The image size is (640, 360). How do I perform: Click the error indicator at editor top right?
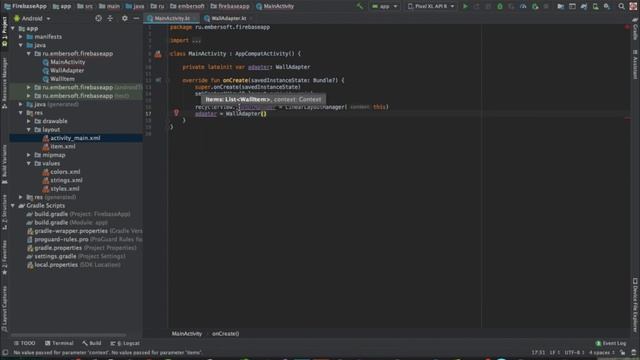coord(627,27)
